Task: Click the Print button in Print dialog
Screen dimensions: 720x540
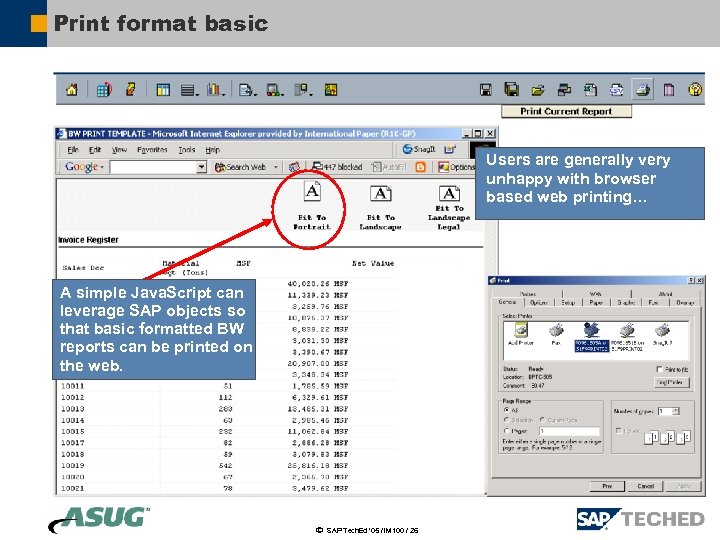Action: click(x=607, y=486)
